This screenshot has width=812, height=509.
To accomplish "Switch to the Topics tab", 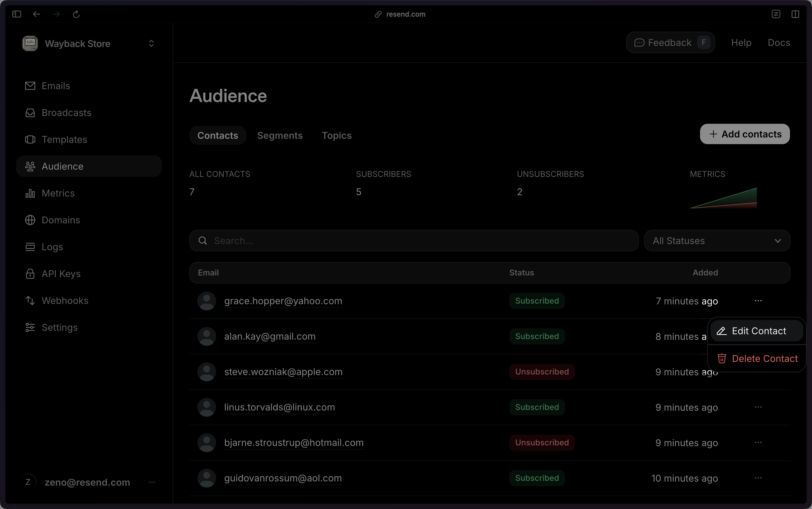I will [336, 135].
